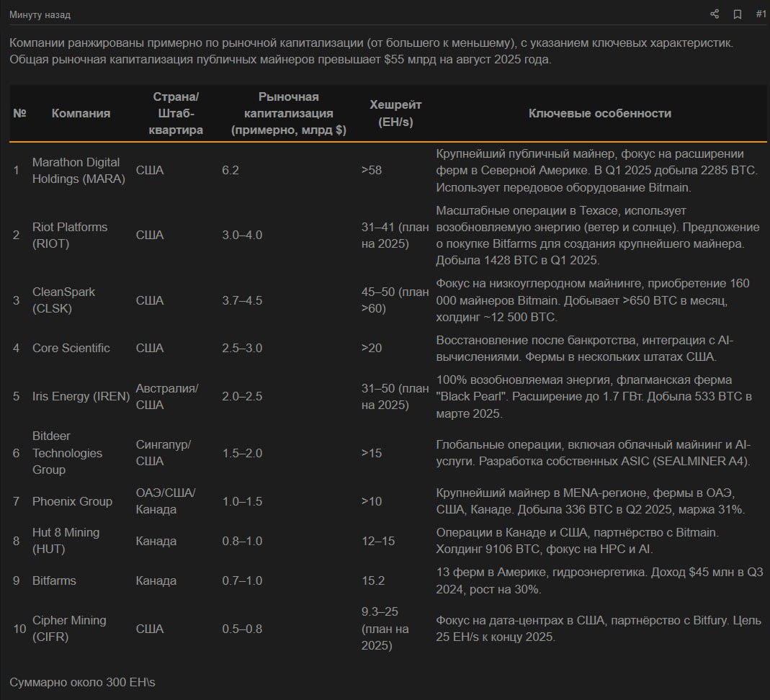Viewport: 770px width, 700px height.
Task: Click market cap value "0.7–1.0"
Action: pyautogui.click(x=242, y=580)
